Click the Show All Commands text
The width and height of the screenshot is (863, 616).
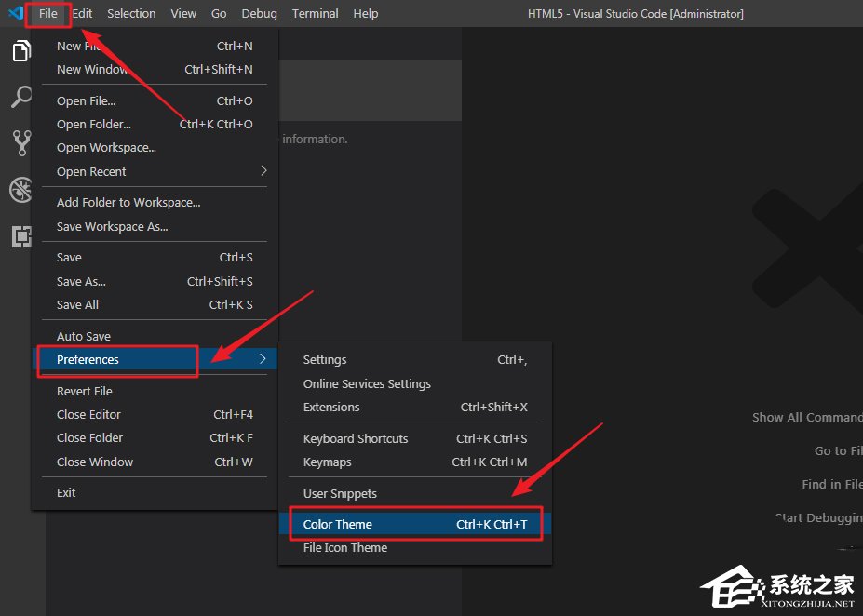pyautogui.click(x=806, y=417)
